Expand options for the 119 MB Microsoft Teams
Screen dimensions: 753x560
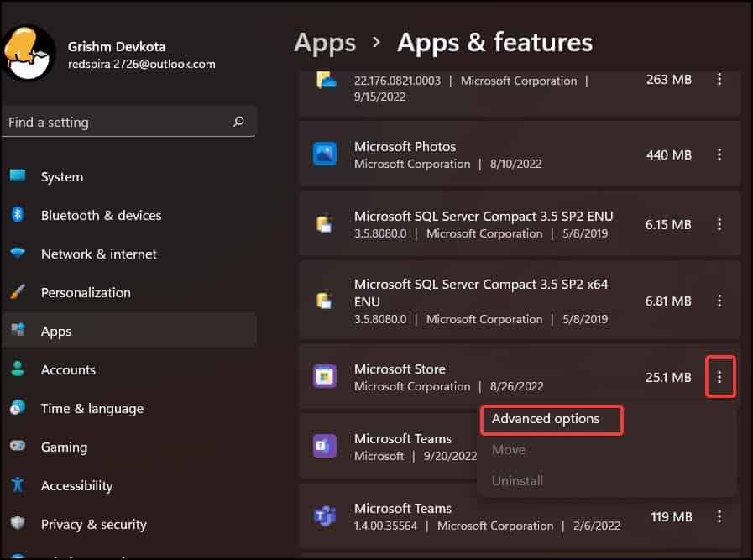(x=719, y=517)
